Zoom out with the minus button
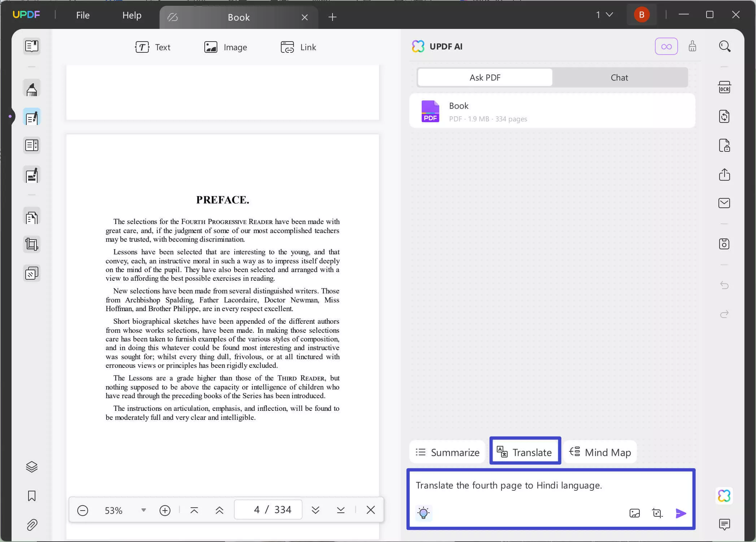Viewport: 756px width, 542px height. click(82, 510)
